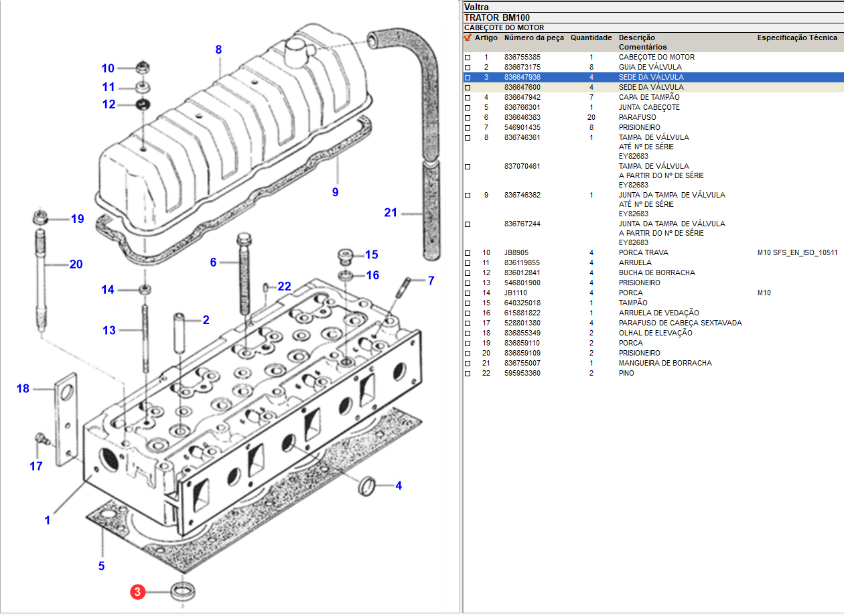Screen dimensions: 844x616
Task: Select callout 18 lifting eye label
Action: pos(23,388)
